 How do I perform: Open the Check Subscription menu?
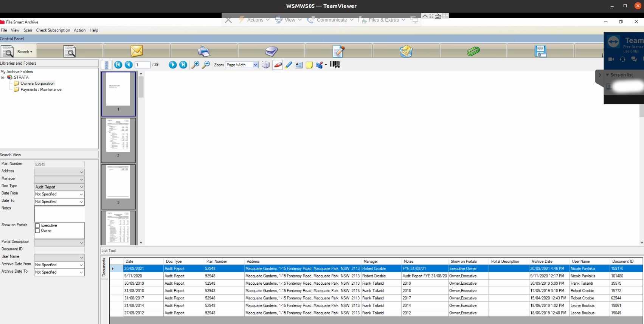pos(53,30)
